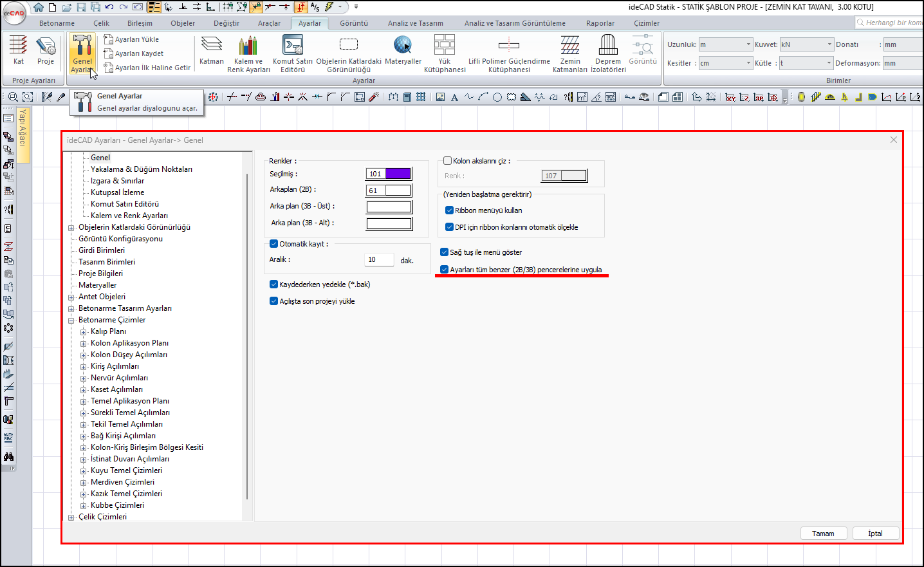Open Yük Kütüphanesi icon
This screenshot has height=567, width=924.
[x=445, y=45]
